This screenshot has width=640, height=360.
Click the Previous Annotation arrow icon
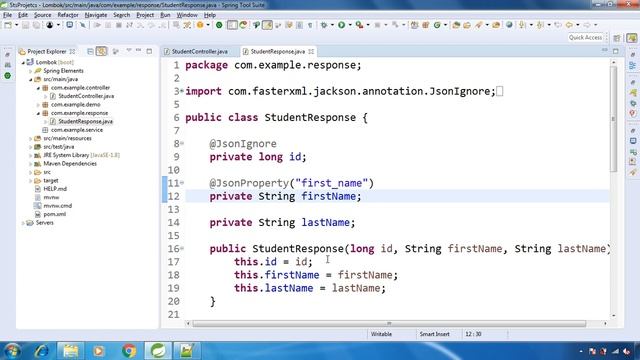click(540, 25)
